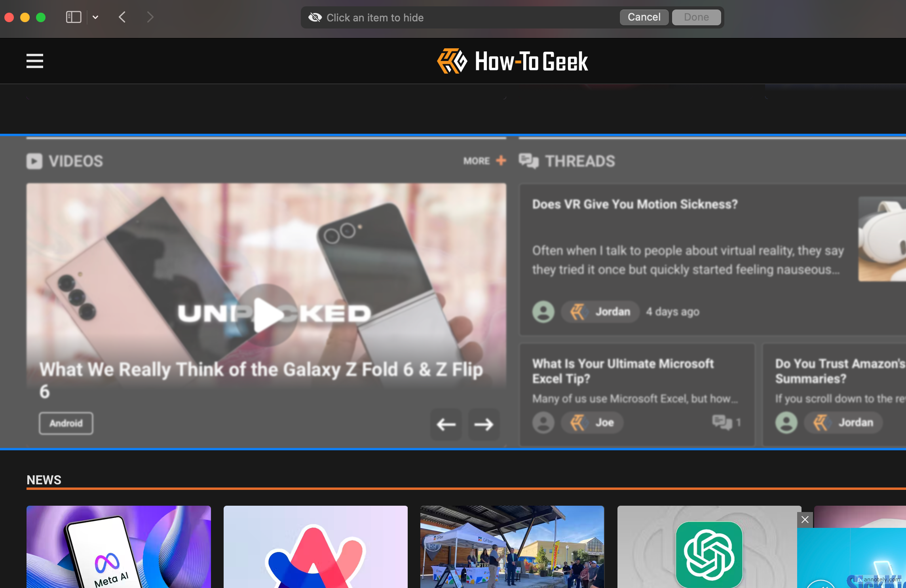Click the VIDEOS section icon
The image size is (906, 588).
coord(34,160)
